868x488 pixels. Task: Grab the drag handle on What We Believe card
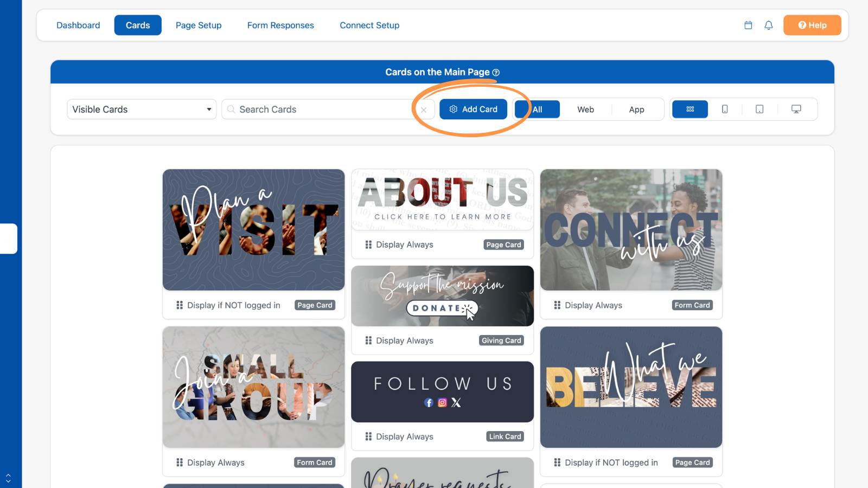click(557, 463)
